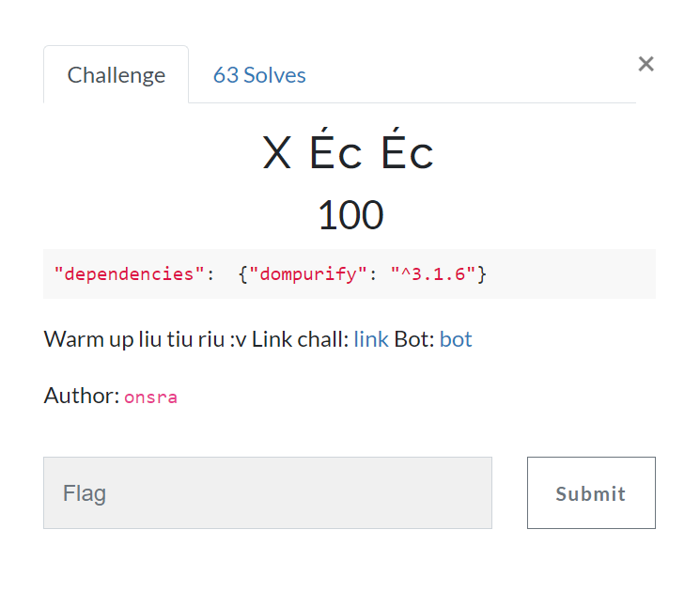Click the author name 'onsra'
The image size is (700, 592).
(150, 397)
